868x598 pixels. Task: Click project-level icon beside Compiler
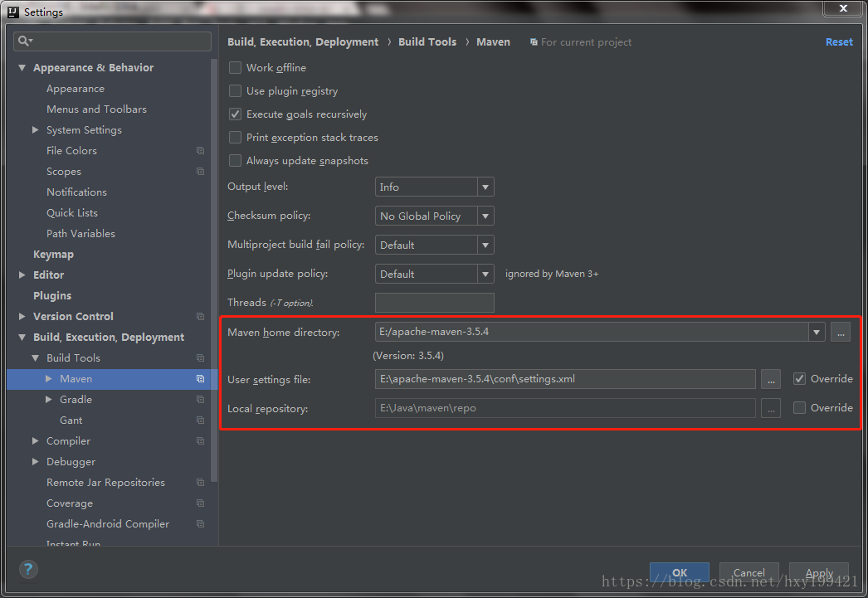point(200,441)
